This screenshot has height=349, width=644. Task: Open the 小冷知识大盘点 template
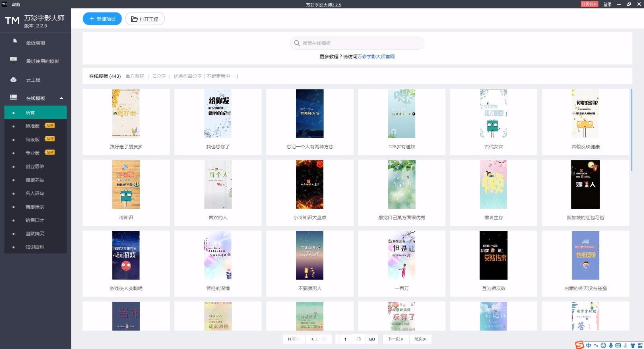(x=310, y=193)
